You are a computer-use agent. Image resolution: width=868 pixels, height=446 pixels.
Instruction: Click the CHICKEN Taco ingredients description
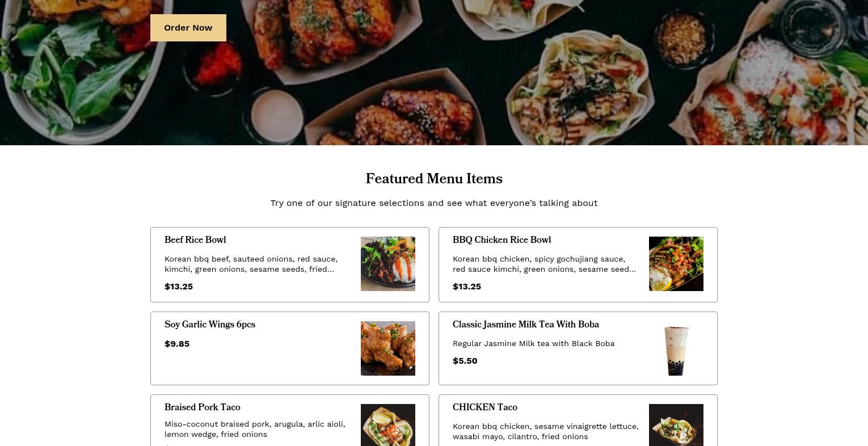coord(546,431)
